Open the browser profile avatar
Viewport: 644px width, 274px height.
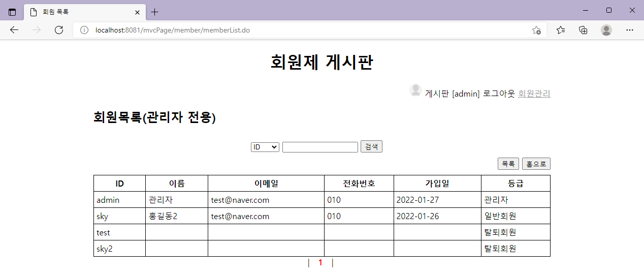tap(606, 30)
